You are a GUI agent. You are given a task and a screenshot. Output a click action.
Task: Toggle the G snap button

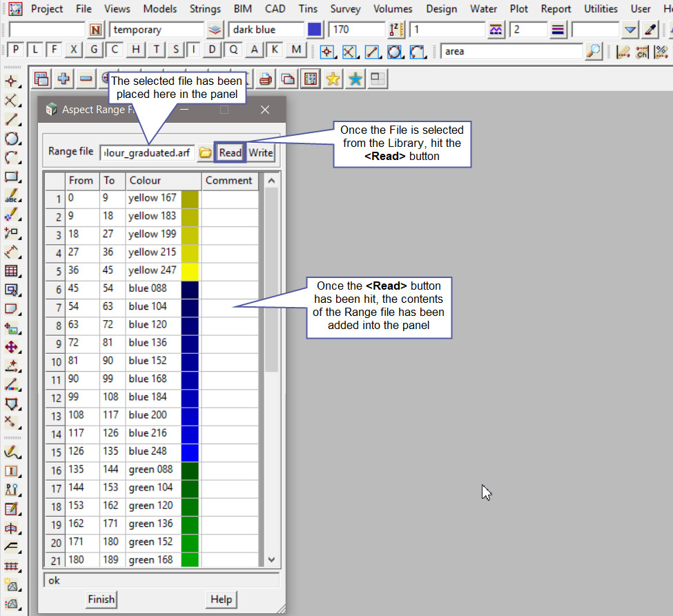94,50
